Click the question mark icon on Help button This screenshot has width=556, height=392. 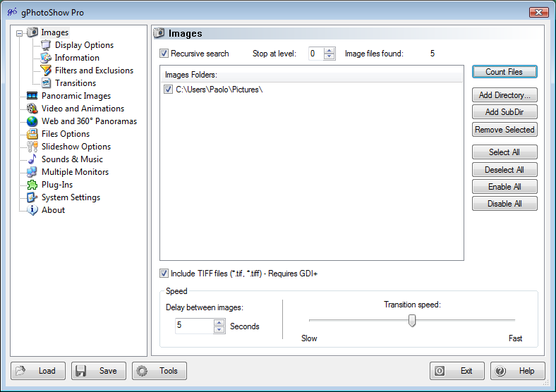[500, 371]
